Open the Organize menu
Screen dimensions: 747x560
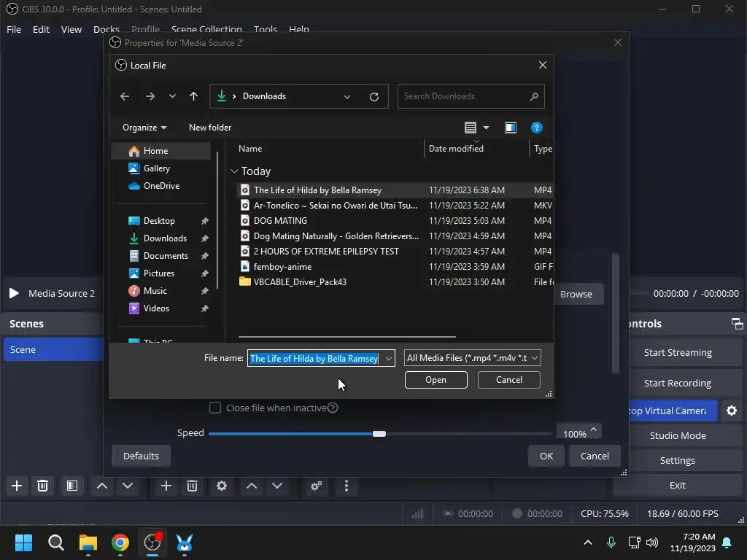click(x=144, y=128)
